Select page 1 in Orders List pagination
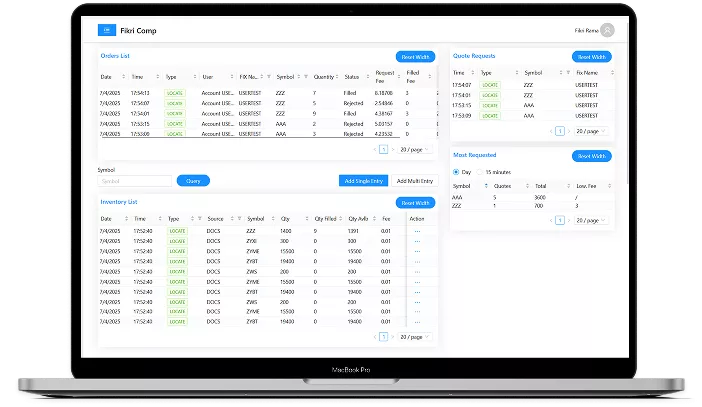702x407 pixels. [383, 150]
